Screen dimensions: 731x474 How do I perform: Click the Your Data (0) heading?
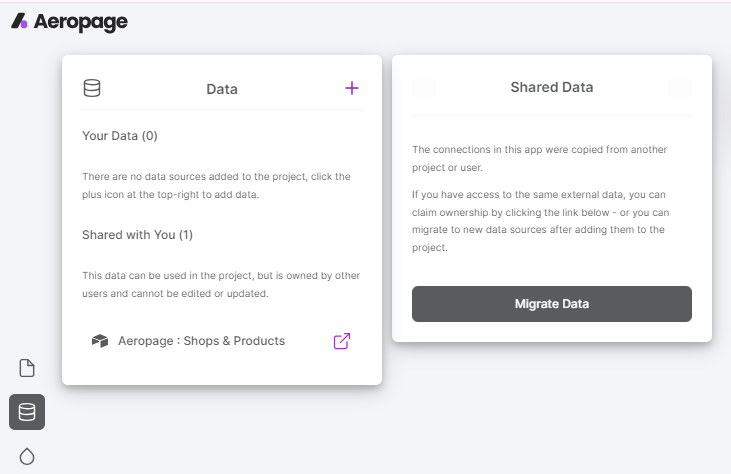[120, 135]
